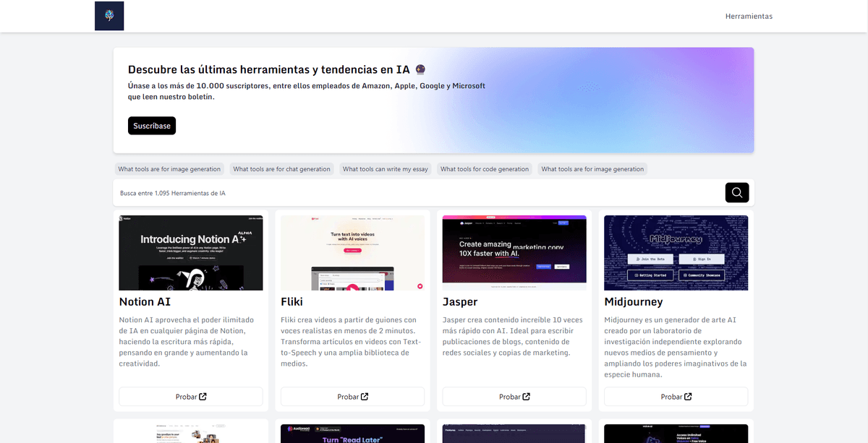Click the site logo in the header
The width and height of the screenshot is (868, 443).
(109, 16)
